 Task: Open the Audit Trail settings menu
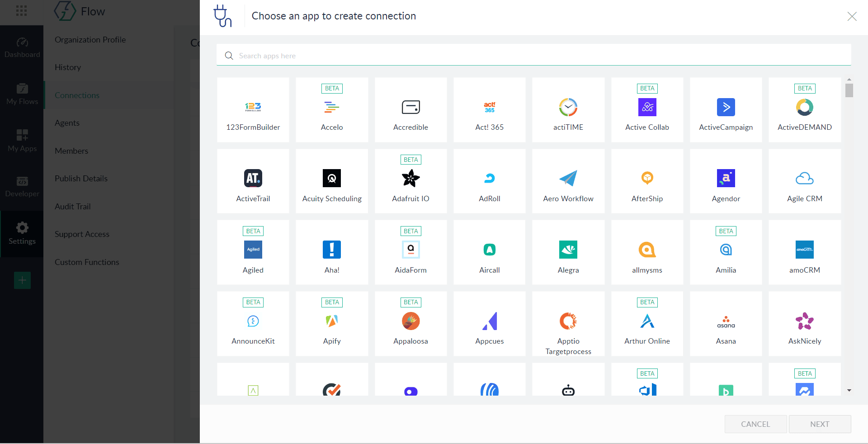[73, 207]
